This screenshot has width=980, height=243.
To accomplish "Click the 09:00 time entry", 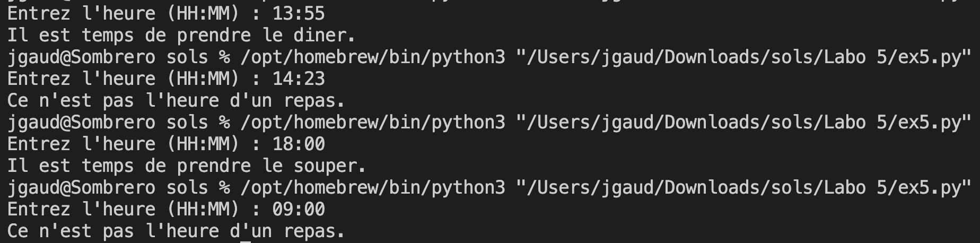I will coord(299,209).
